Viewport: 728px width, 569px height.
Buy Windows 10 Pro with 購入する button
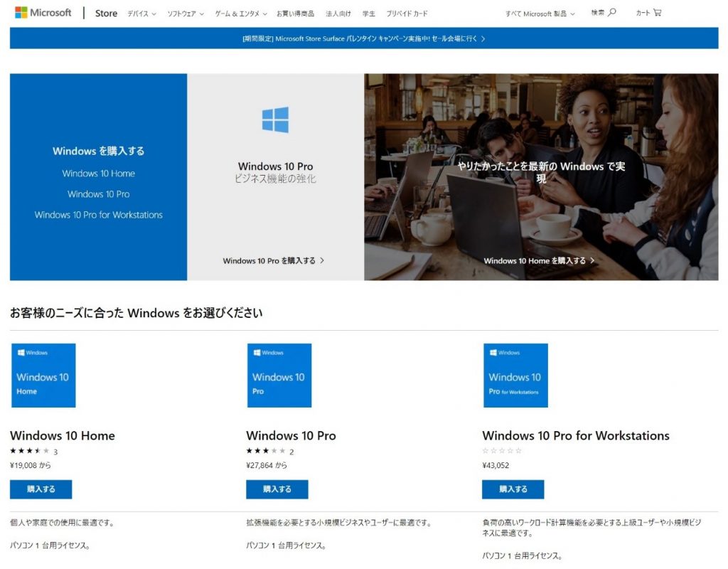tap(277, 489)
